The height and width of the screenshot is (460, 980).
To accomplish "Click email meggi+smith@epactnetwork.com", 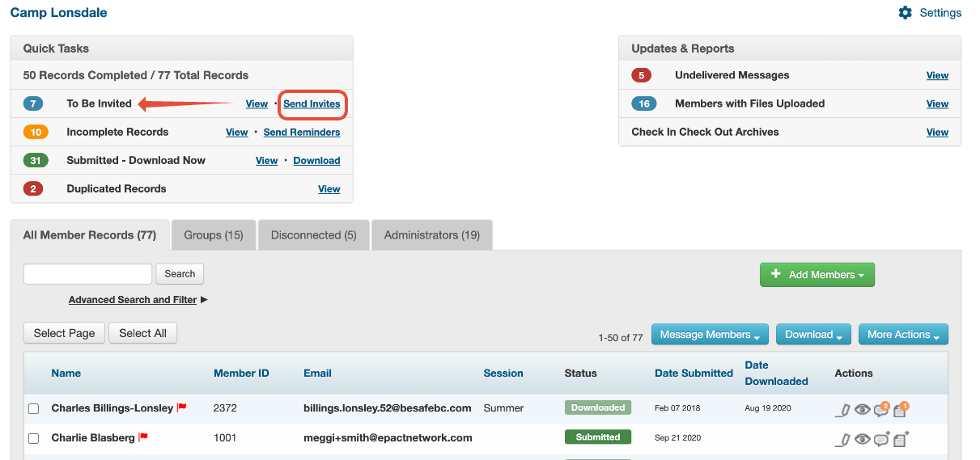I will coord(388,437).
